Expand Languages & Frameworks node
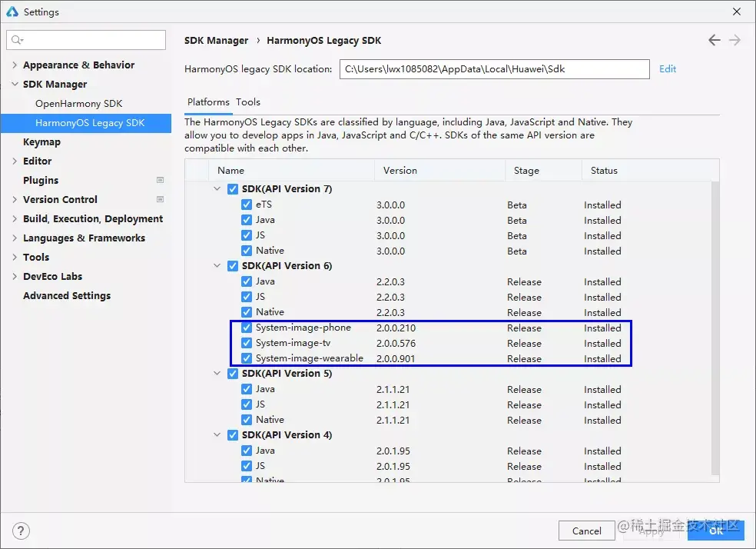Screen dimensions: 756x549 point(15,238)
